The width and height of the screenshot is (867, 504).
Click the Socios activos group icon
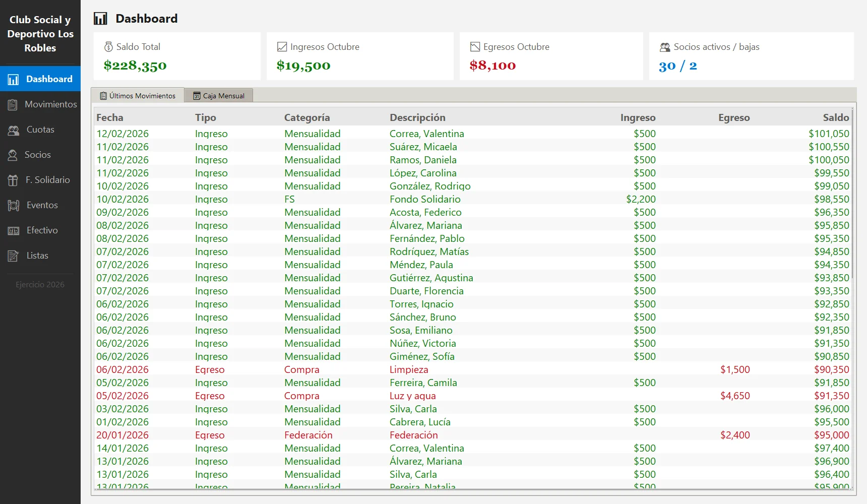coord(665,47)
